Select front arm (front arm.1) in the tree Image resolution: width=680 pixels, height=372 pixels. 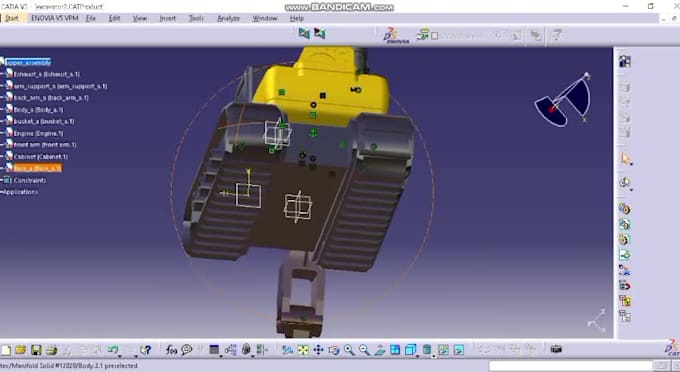(45, 145)
